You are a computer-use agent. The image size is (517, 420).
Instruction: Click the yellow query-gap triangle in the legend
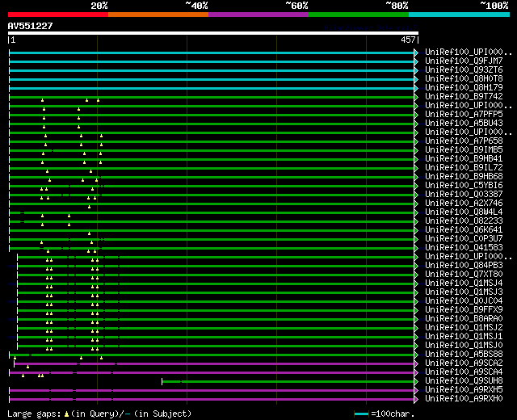pos(66,414)
